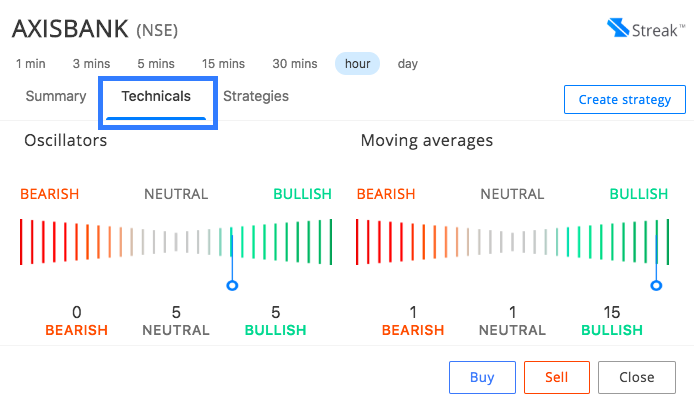
Task: Click the Moving averages gauge pointer handle
Action: click(656, 285)
